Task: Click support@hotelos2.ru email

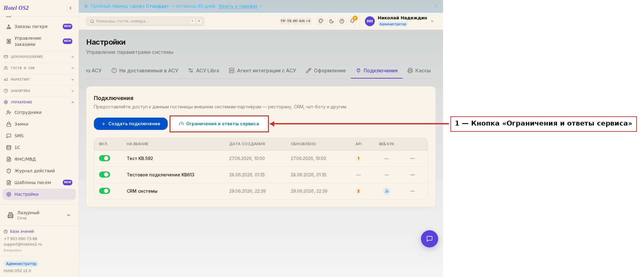Action: [x=23, y=244]
